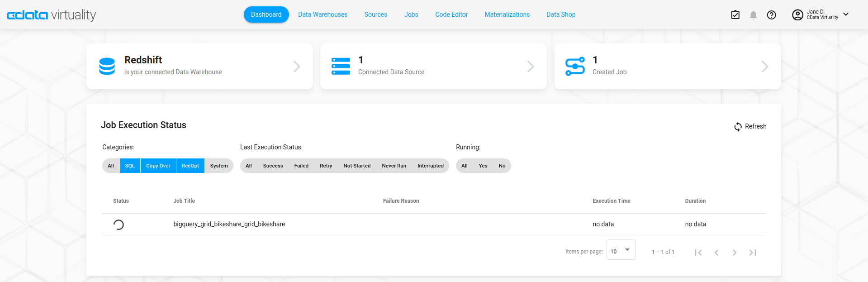This screenshot has width=868, height=282.
Task: Enable the Failed execution status filter
Action: (x=301, y=166)
